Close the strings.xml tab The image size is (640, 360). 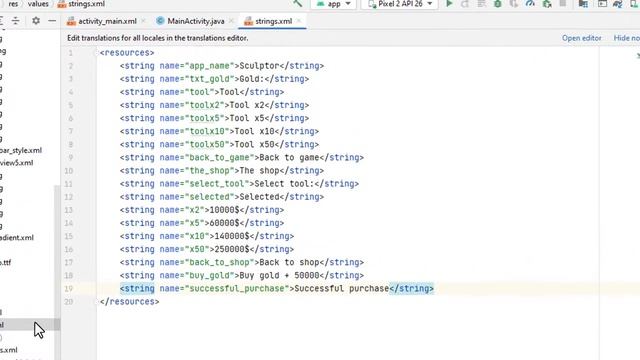(x=299, y=21)
